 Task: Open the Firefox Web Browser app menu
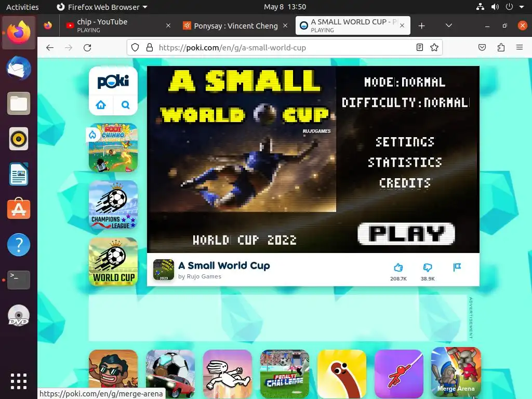pyautogui.click(x=102, y=7)
